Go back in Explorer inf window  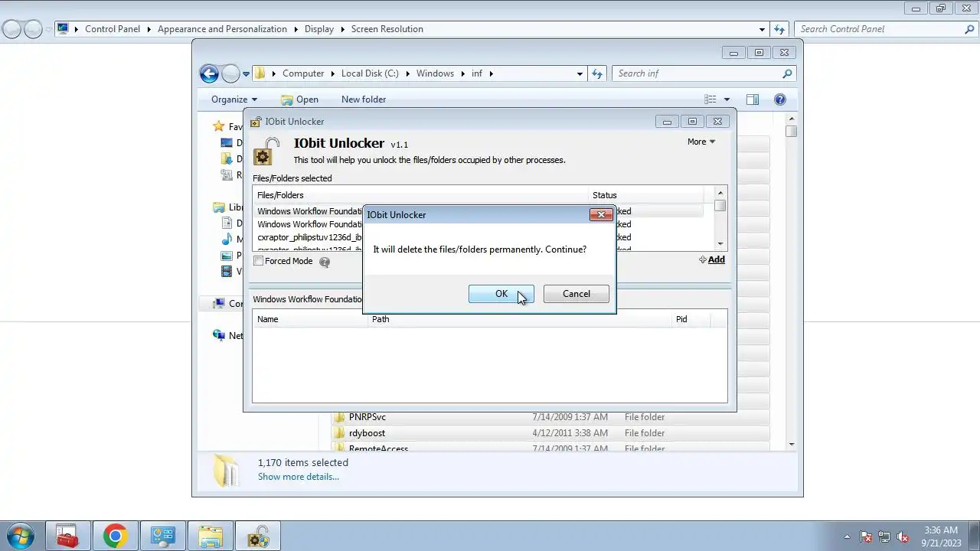(209, 73)
